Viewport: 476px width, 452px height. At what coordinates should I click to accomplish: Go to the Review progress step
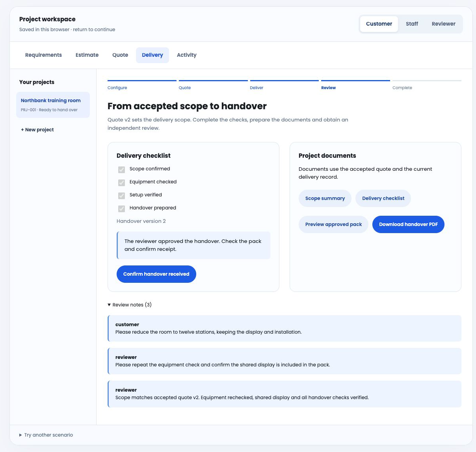pos(355,85)
